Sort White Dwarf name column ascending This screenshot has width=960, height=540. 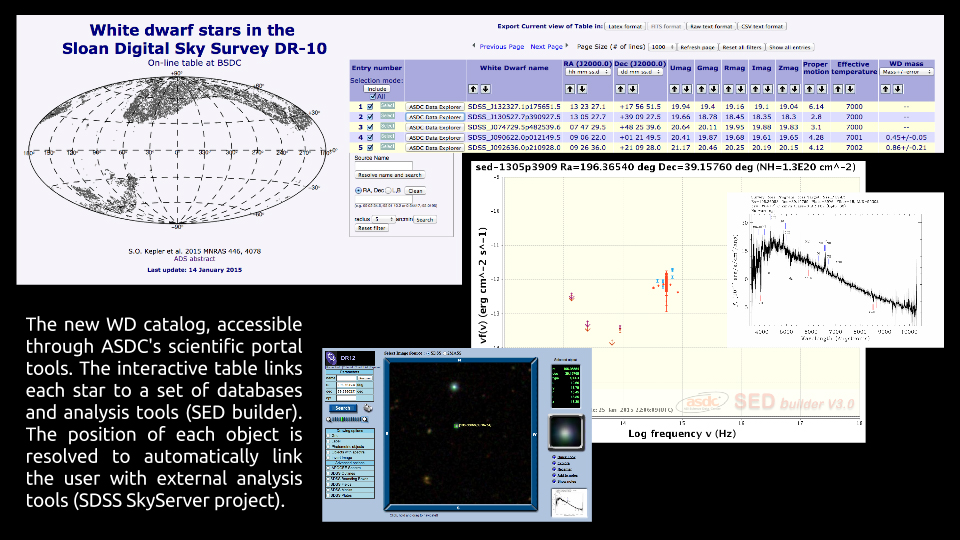473,89
